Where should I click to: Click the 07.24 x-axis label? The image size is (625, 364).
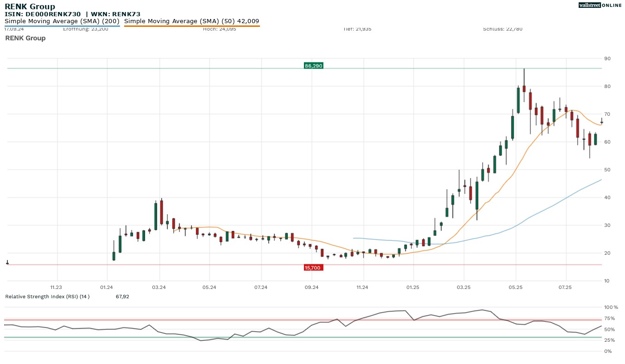[x=261, y=288]
